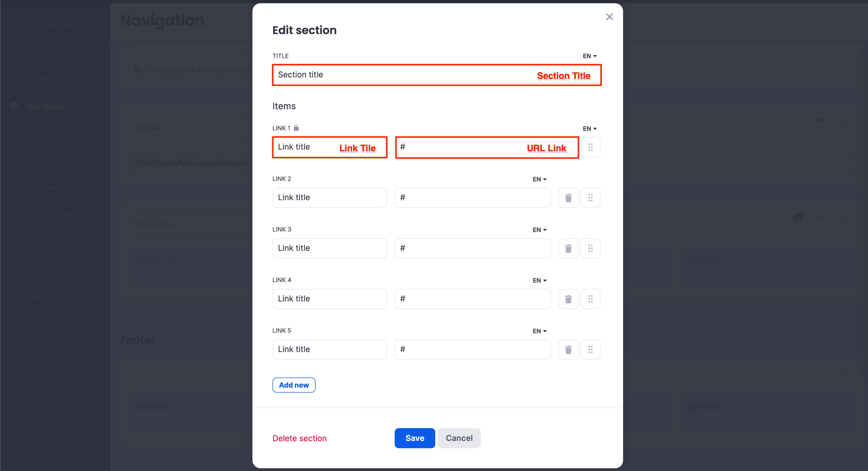Grab the Link 2 reorder handle
The width and height of the screenshot is (868, 471).
tap(590, 198)
